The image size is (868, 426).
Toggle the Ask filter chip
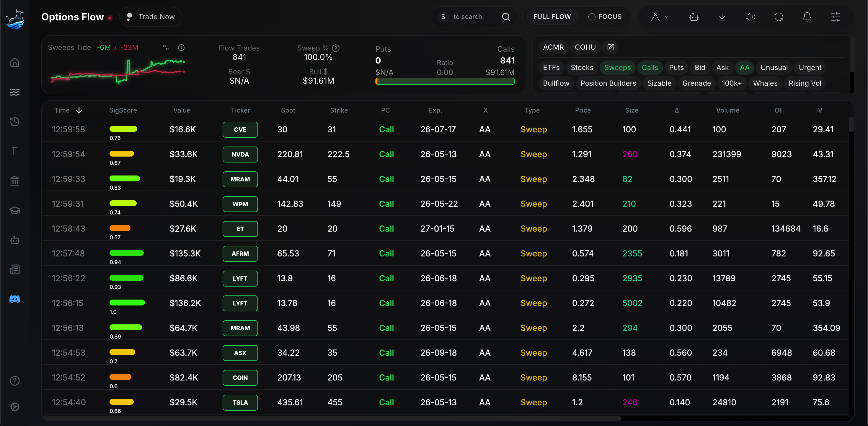click(722, 67)
